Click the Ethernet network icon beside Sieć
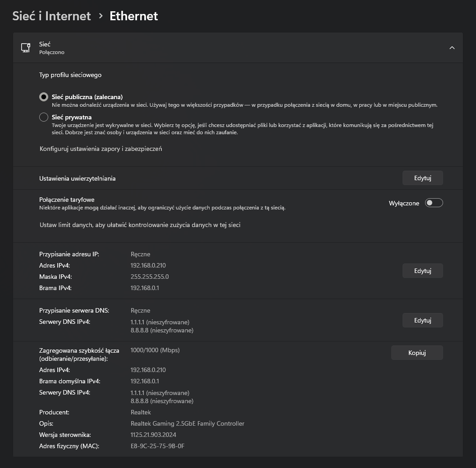This screenshot has width=476, height=468. 26,48
